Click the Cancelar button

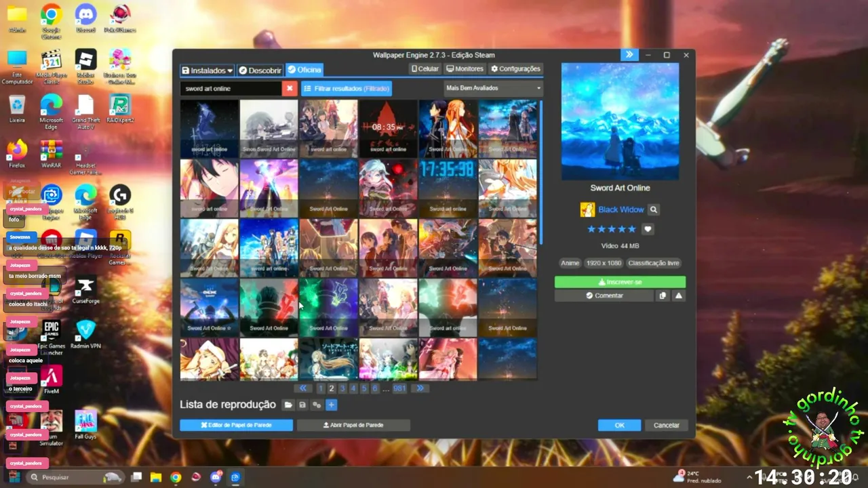click(666, 425)
